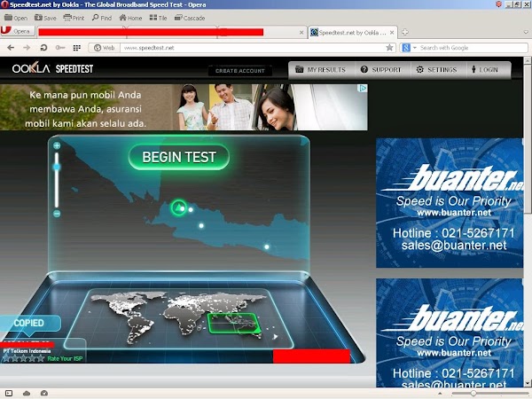Click the Create Account button
This screenshot has width=532, height=399.
240,71
